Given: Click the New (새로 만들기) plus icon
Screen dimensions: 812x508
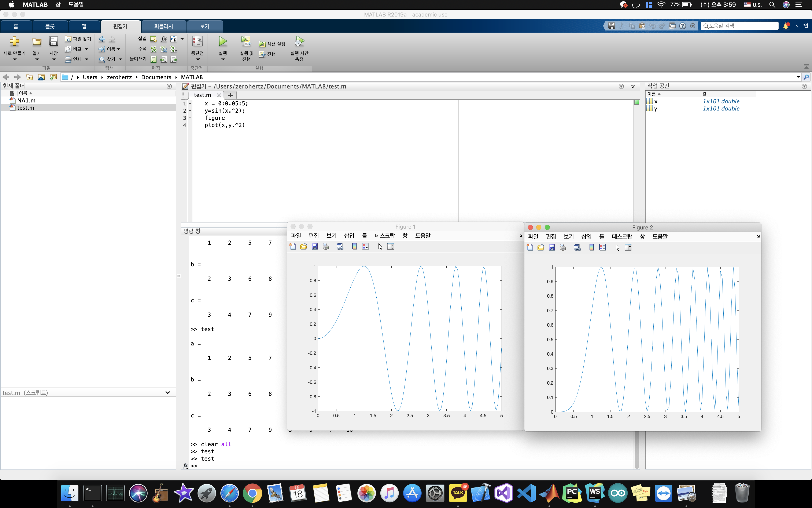Looking at the screenshot, I should [14, 41].
